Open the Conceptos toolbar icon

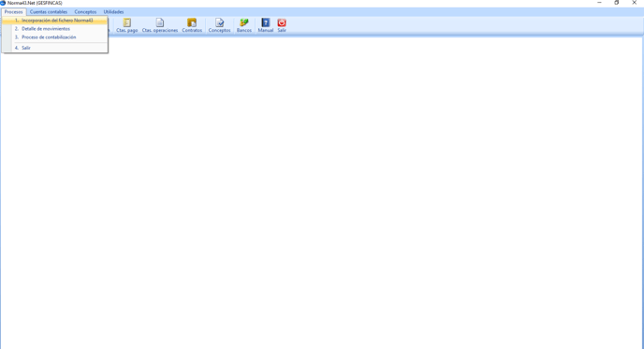pos(219,25)
